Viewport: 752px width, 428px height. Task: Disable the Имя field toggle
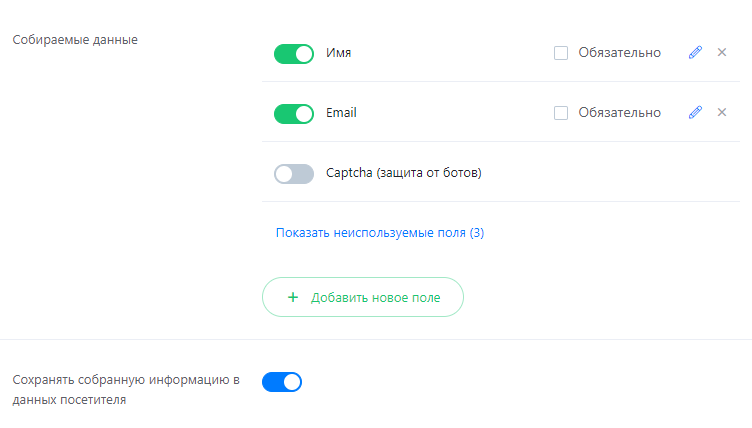294,54
